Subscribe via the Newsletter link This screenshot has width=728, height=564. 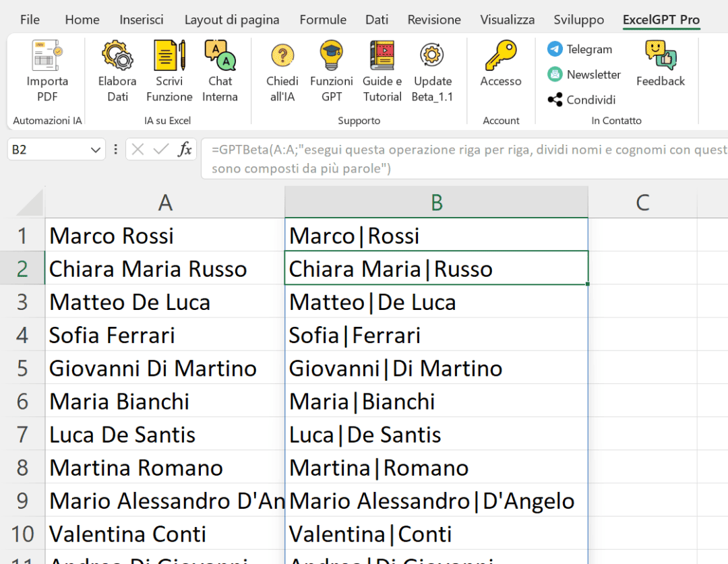584,75
